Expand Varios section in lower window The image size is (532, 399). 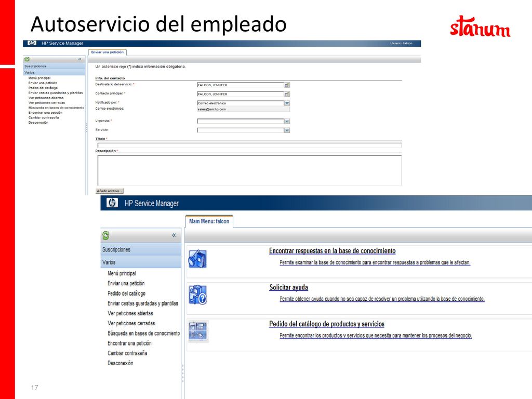click(x=141, y=262)
